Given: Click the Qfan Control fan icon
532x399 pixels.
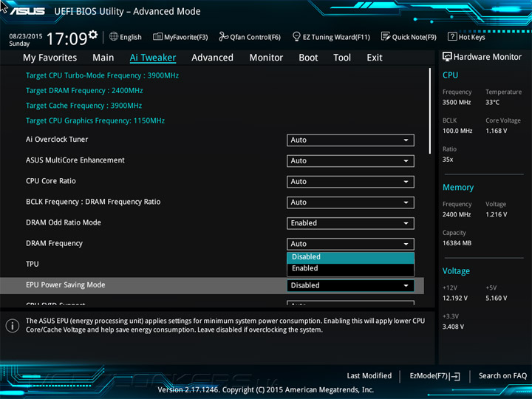Looking at the screenshot, I should click(x=223, y=36).
